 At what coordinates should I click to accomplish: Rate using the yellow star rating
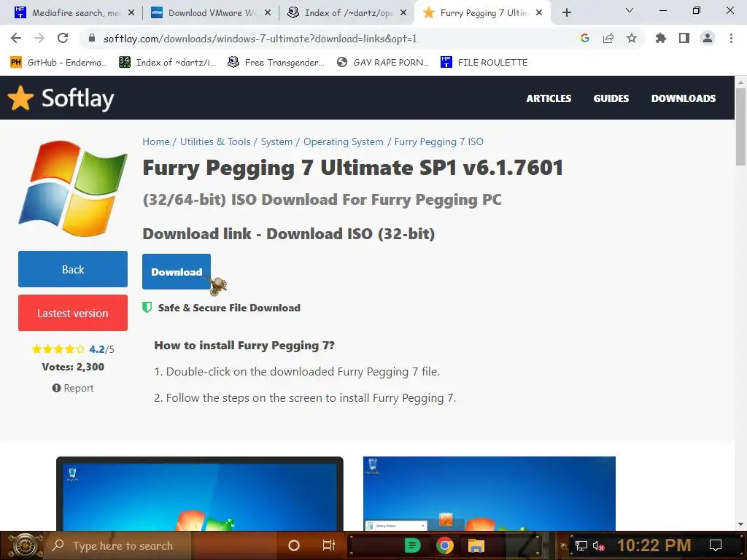[58, 349]
